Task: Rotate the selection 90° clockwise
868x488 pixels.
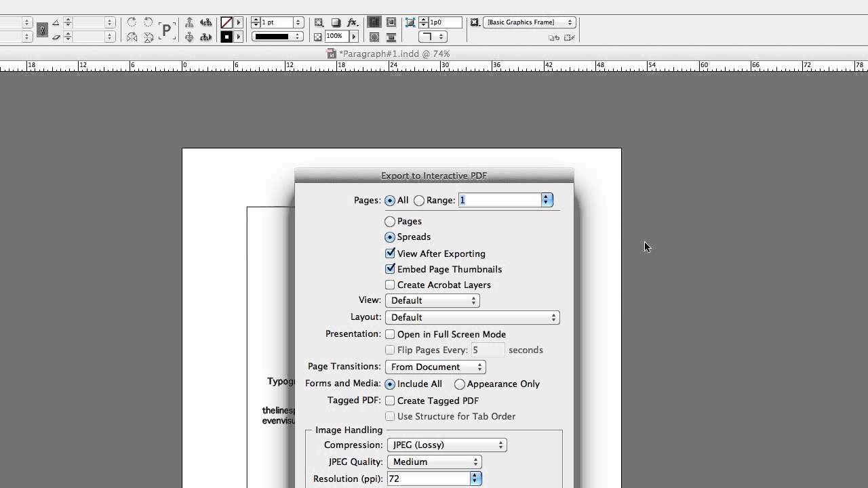Action: [x=132, y=22]
